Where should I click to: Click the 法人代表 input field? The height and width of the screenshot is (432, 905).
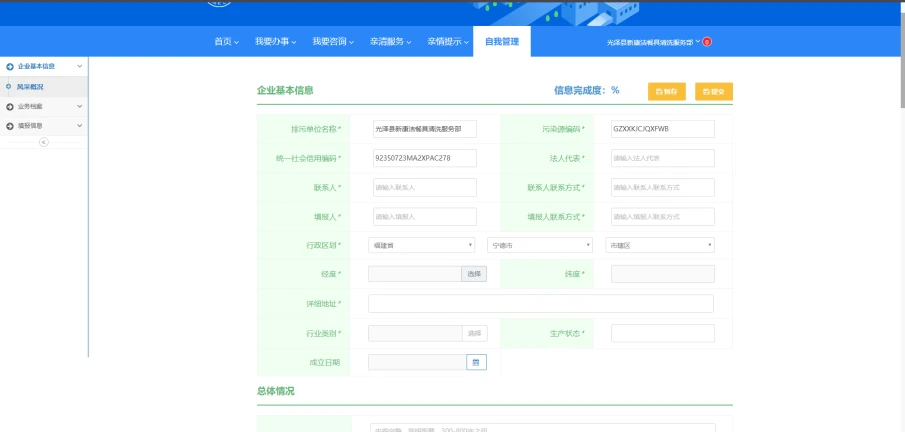tap(662, 158)
